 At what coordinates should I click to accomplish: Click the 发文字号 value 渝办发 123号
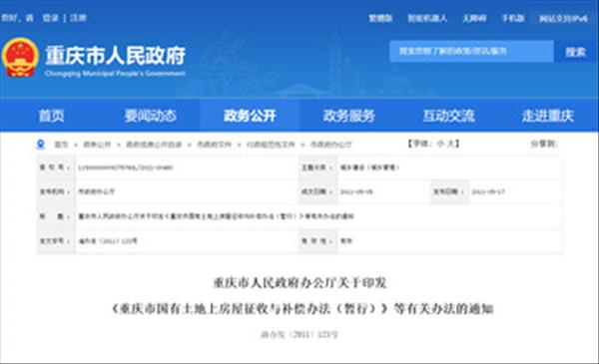click(x=108, y=241)
